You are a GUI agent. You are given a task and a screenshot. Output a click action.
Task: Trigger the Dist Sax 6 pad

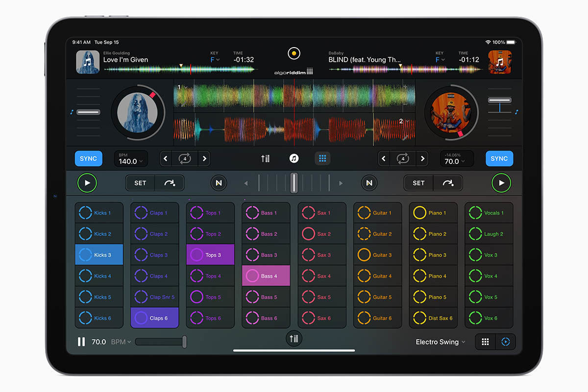tap(433, 318)
